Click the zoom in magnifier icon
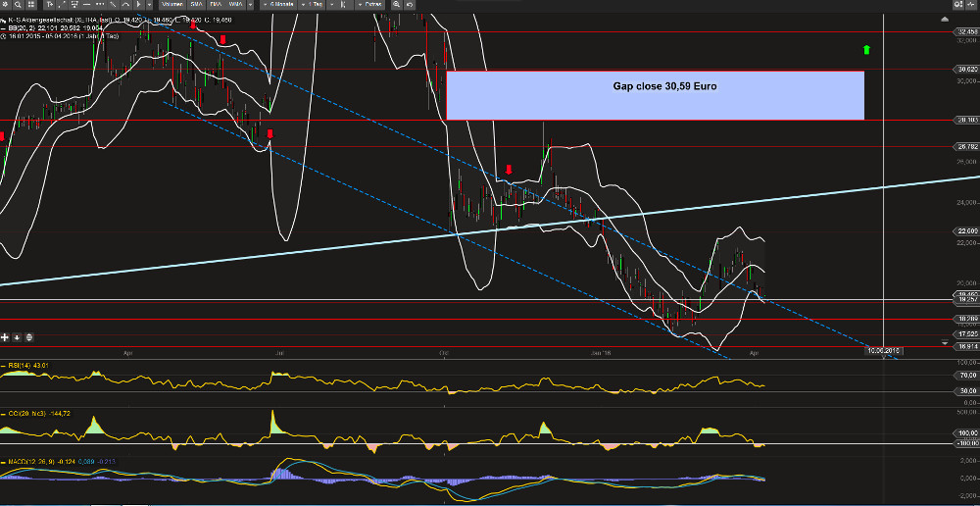This screenshot has width=980, height=506. pos(396,4)
